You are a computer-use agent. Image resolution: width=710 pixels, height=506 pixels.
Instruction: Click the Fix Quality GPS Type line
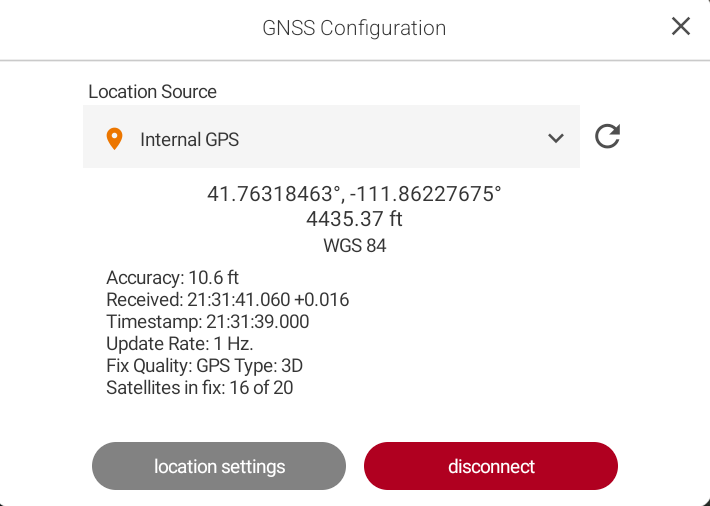(204, 366)
